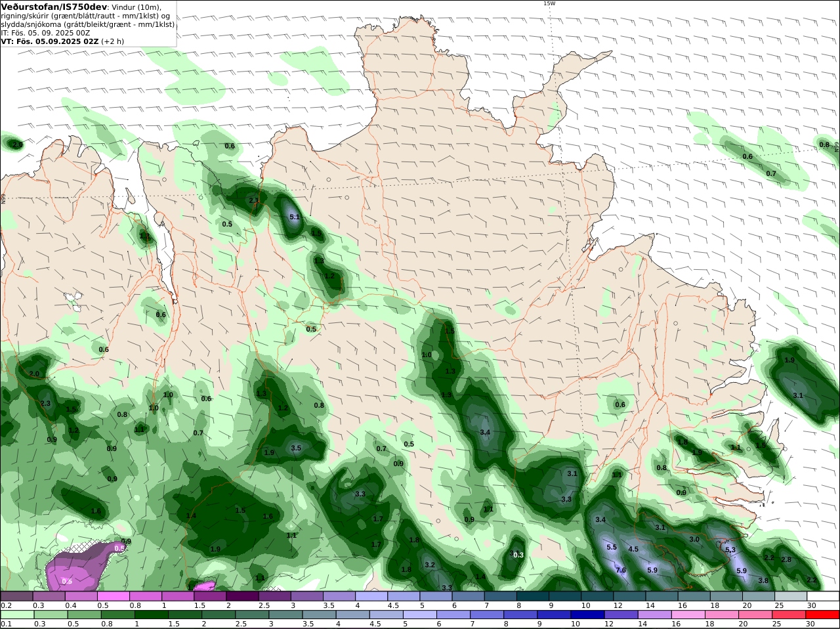
Task: Click the IT: Fös. 05. 09. 2025 00Z initial time line
Action: 45,32
